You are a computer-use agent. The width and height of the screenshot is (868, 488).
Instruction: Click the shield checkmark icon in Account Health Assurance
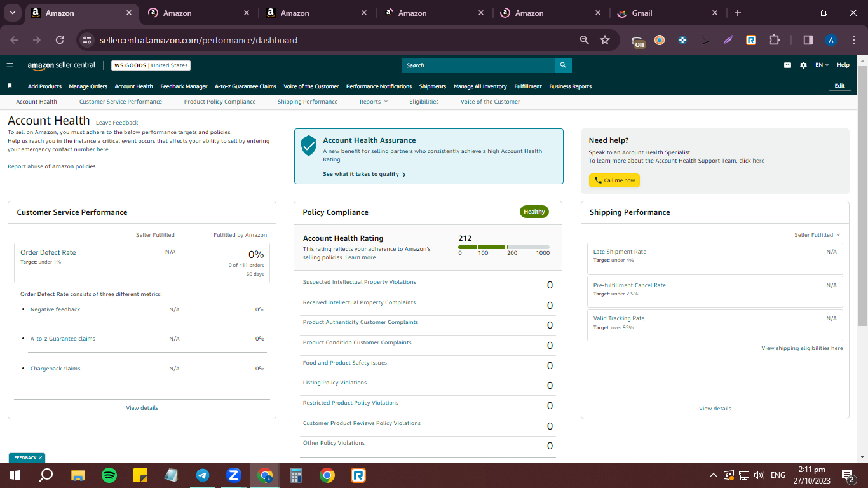point(309,146)
